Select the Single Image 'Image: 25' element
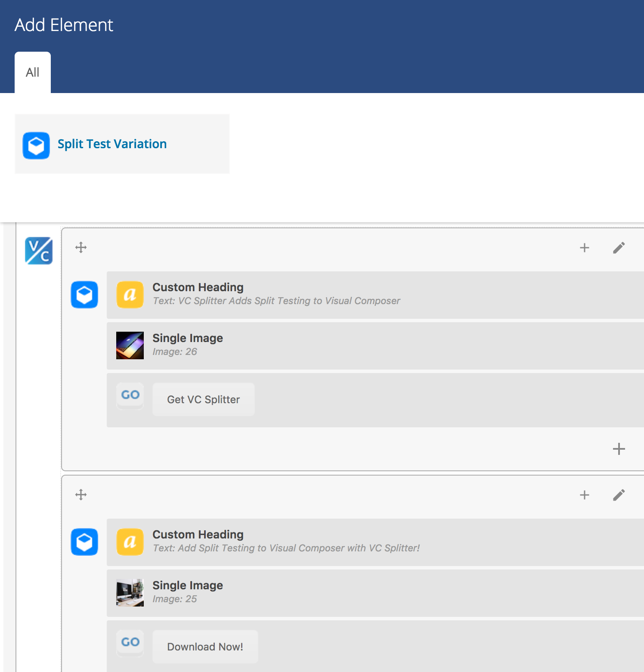Screen dimensions: 644x672 (375, 593)
